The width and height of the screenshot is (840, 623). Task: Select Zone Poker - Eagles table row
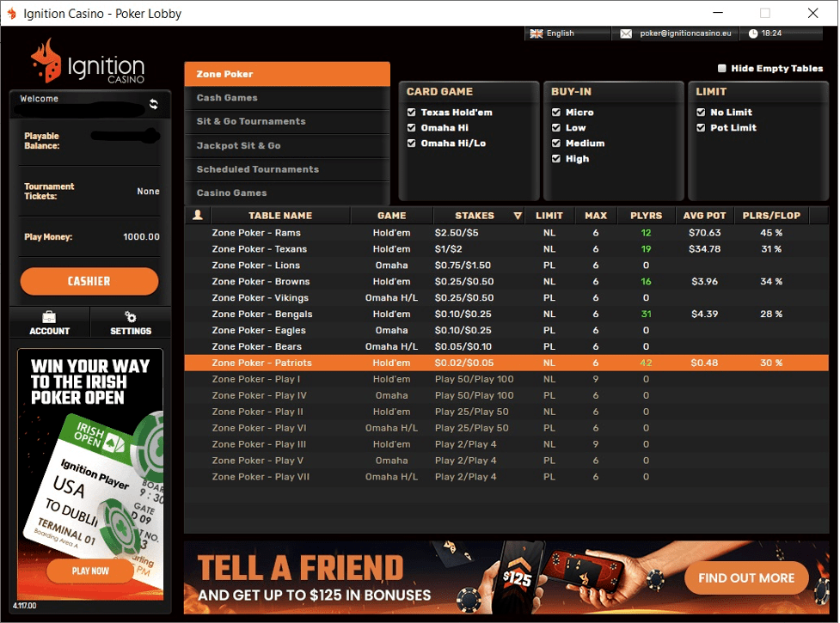click(x=506, y=330)
